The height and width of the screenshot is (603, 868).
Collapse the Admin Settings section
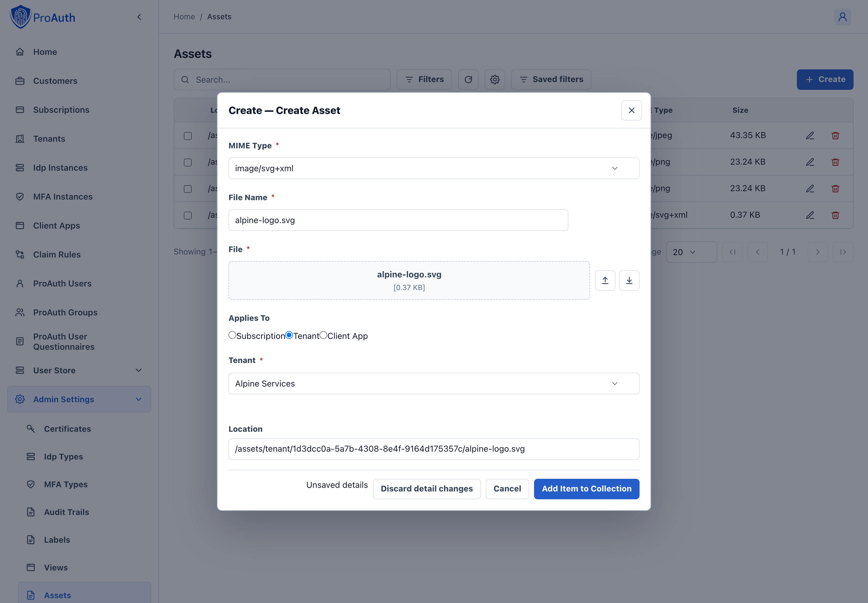(x=79, y=399)
